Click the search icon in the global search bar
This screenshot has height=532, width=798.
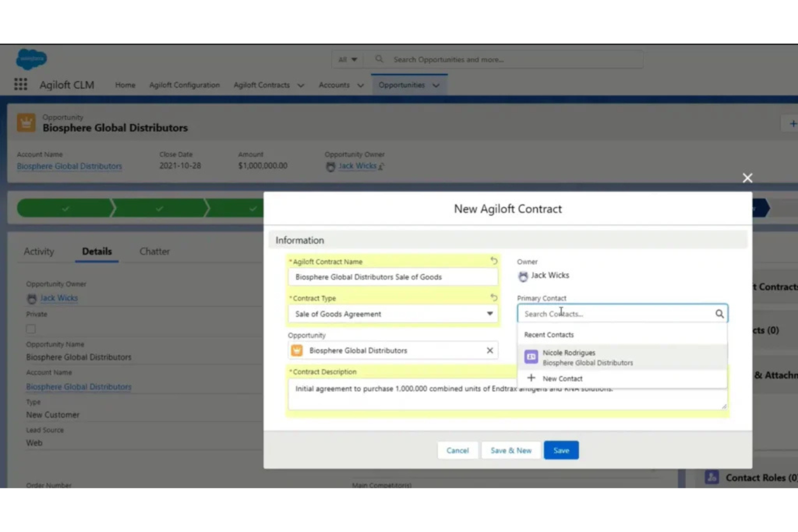(x=379, y=59)
